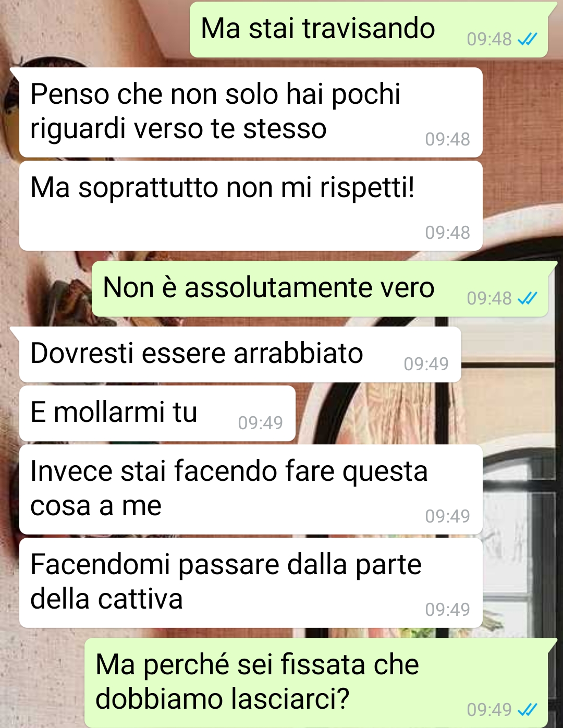
Task: Tap blue double-check on 'Non è assolutamente vero'
Action: pos(527,298)
